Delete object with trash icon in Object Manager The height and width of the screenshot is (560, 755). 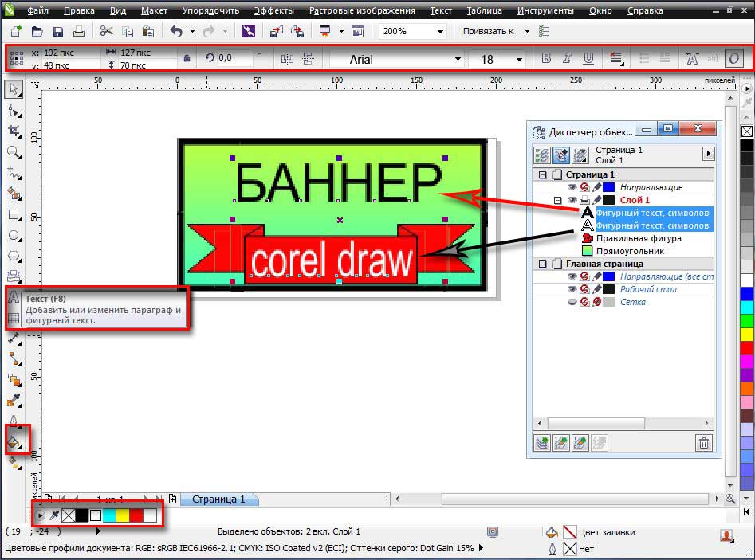(703, 443)
